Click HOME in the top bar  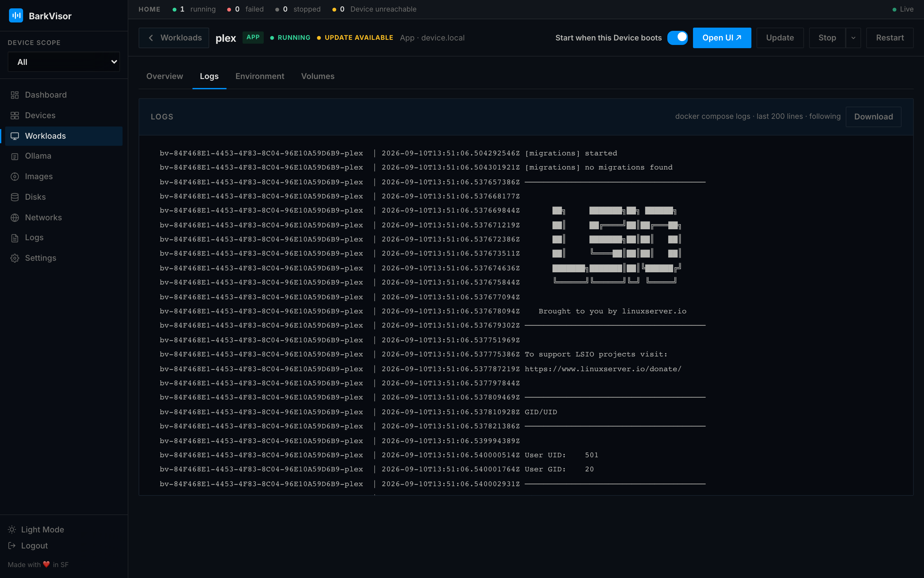(x=149, y=9)
